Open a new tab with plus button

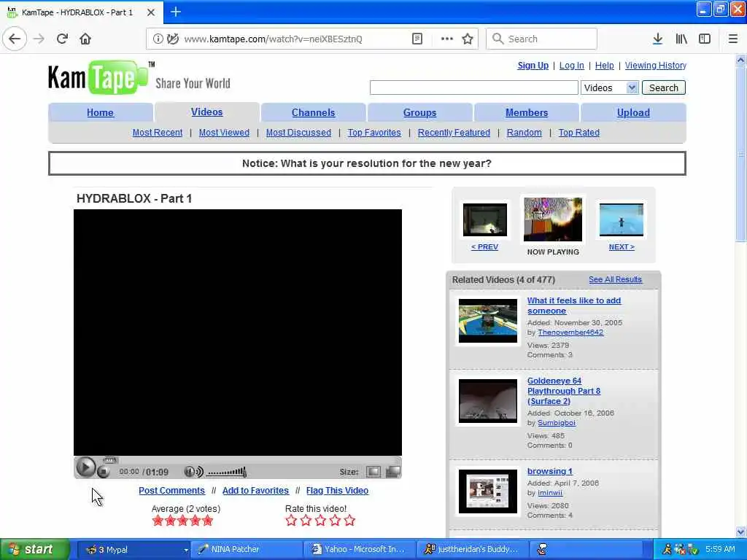tap(176, 12)
